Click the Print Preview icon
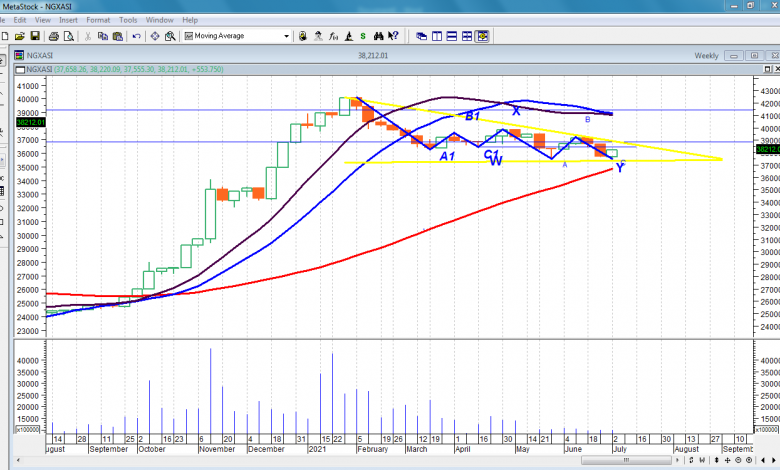This screenshot has height=470, width=780. point(69,36)
